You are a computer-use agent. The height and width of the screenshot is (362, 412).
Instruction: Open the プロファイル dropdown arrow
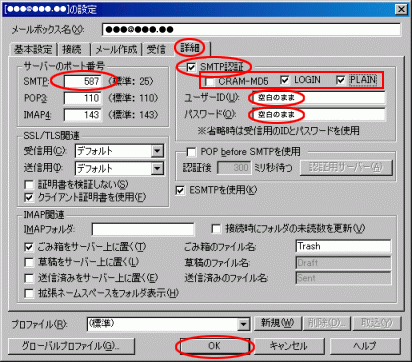(x=244, y=324)
